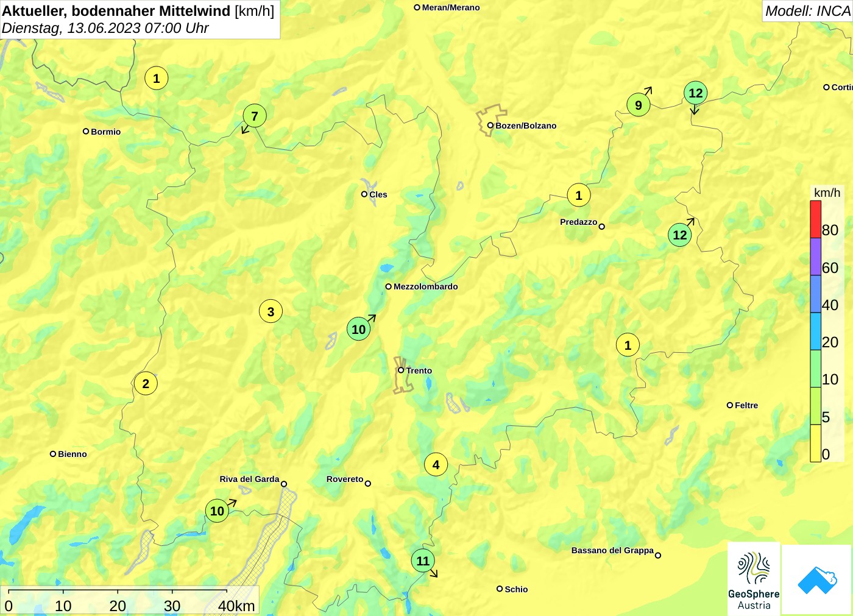Click the Bozen/Bolzano city label
The height and width of the screenshot is (616, 853).
[x=526, y=126]
